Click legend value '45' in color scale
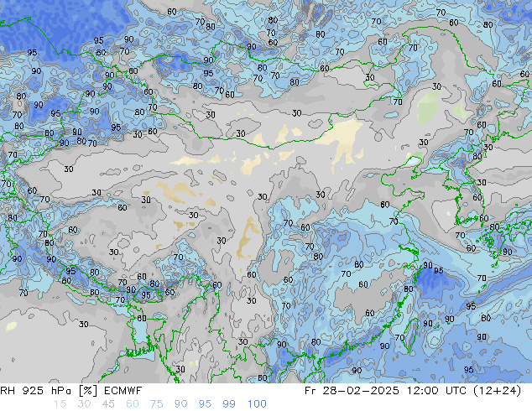Image resolution: width=532 pixels, height=411 pixels. (108, 404)
